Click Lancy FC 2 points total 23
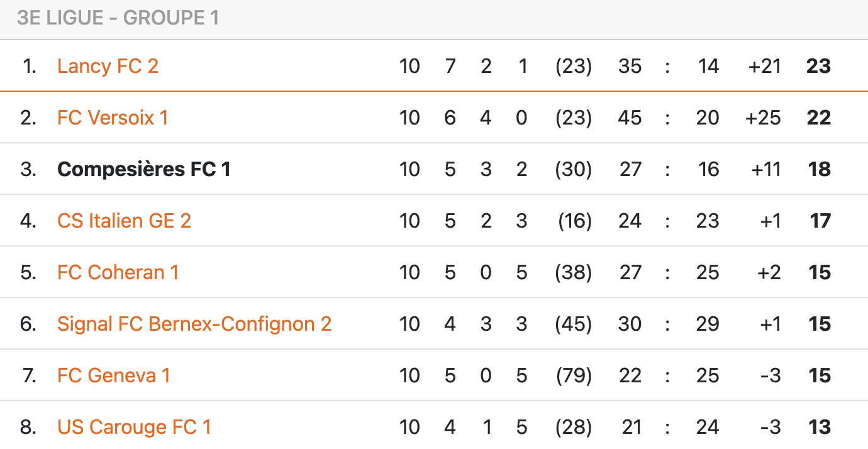Image resolution: width=868 pixels, height=449 pixels. click(818, 66)
